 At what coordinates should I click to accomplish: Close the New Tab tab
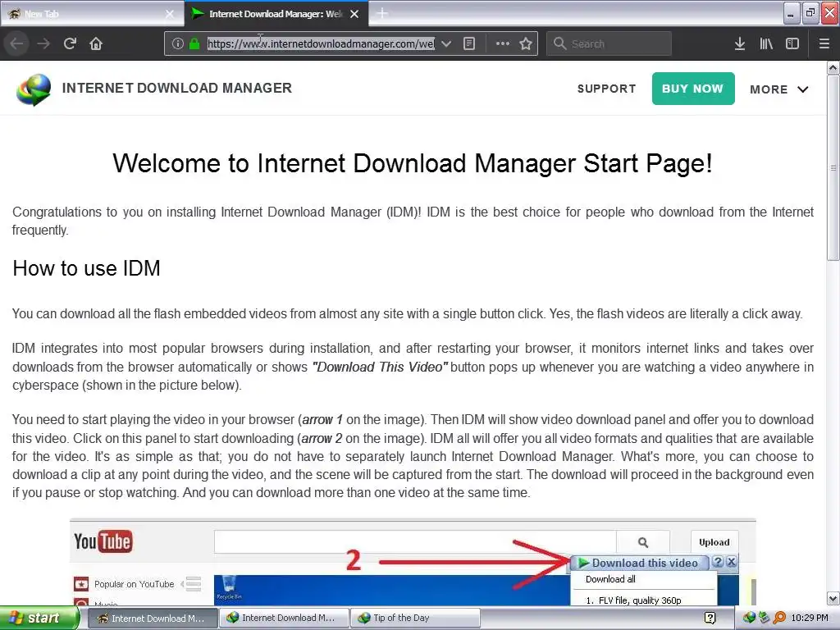pyautogui.click(x=170, y=14)
